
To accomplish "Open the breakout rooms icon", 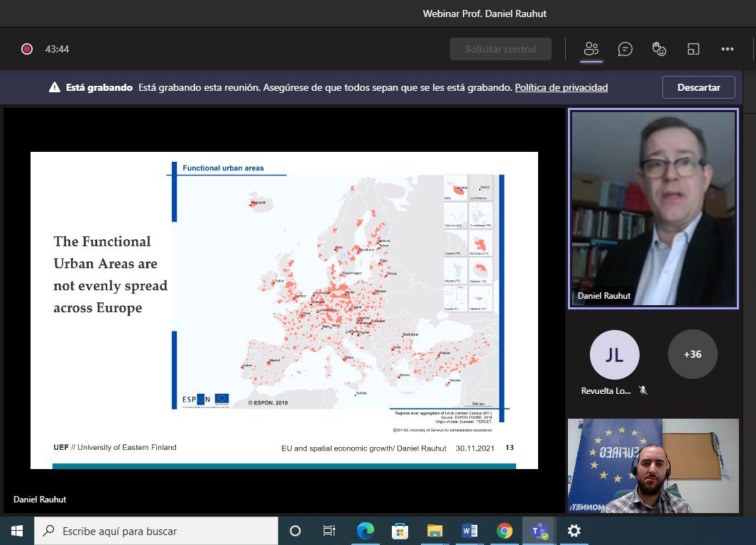I will [x=693, y=49].
